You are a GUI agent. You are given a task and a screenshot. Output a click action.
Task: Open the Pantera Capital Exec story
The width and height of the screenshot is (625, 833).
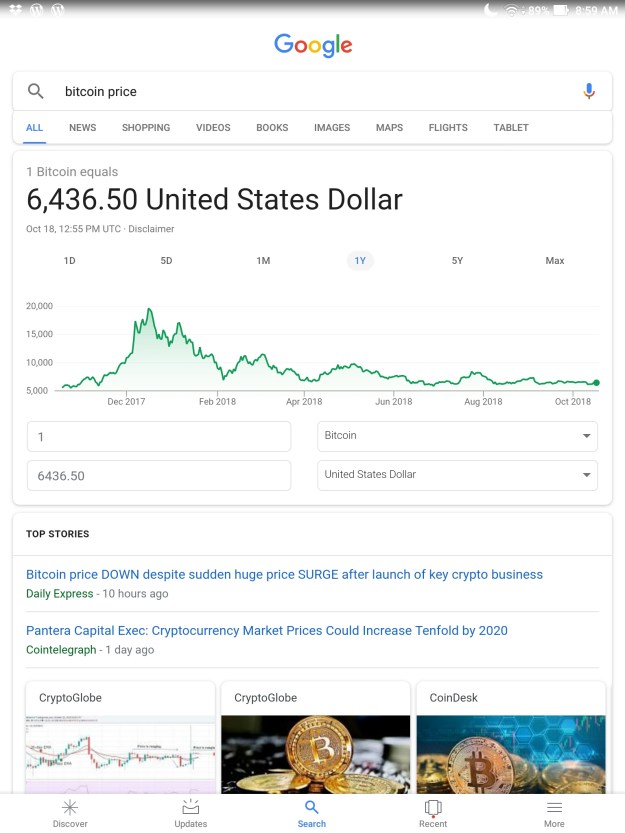[267, 631]
